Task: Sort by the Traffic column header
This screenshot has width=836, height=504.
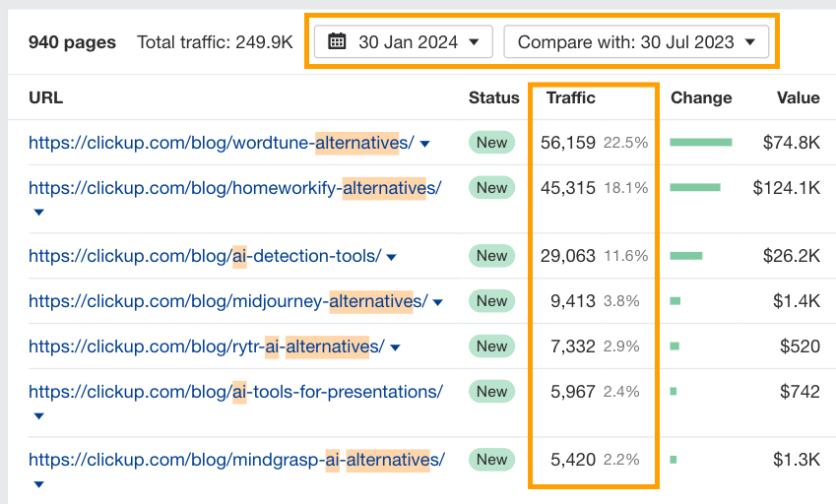Action: coord(570,97)
